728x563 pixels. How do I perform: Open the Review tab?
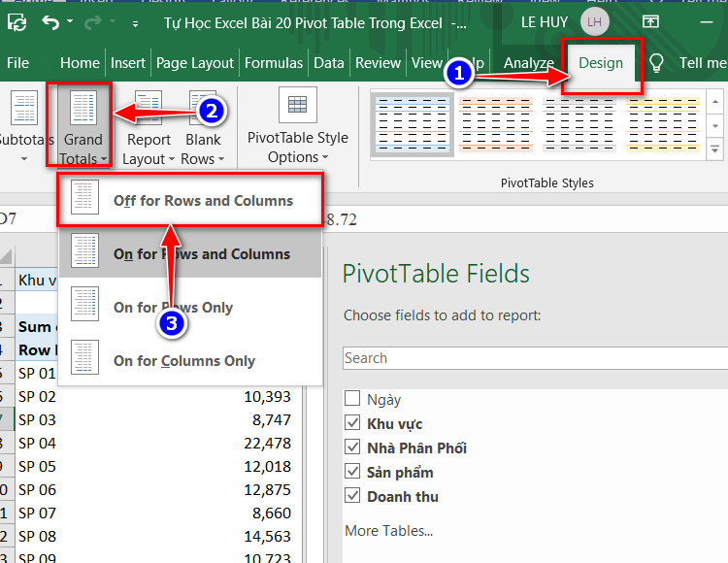[378, 63]
